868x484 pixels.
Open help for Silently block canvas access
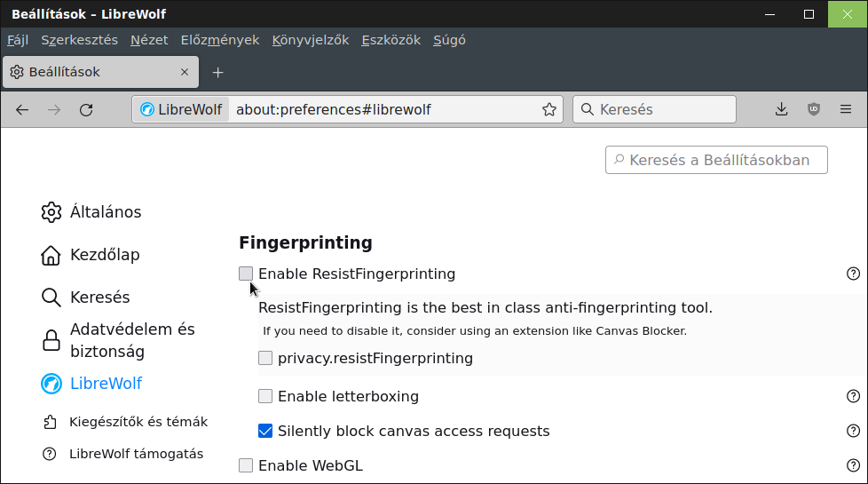(854, 431)
